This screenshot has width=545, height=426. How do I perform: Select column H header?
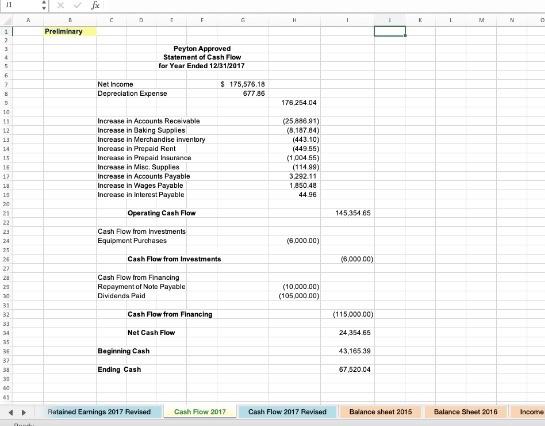point(294,20)
